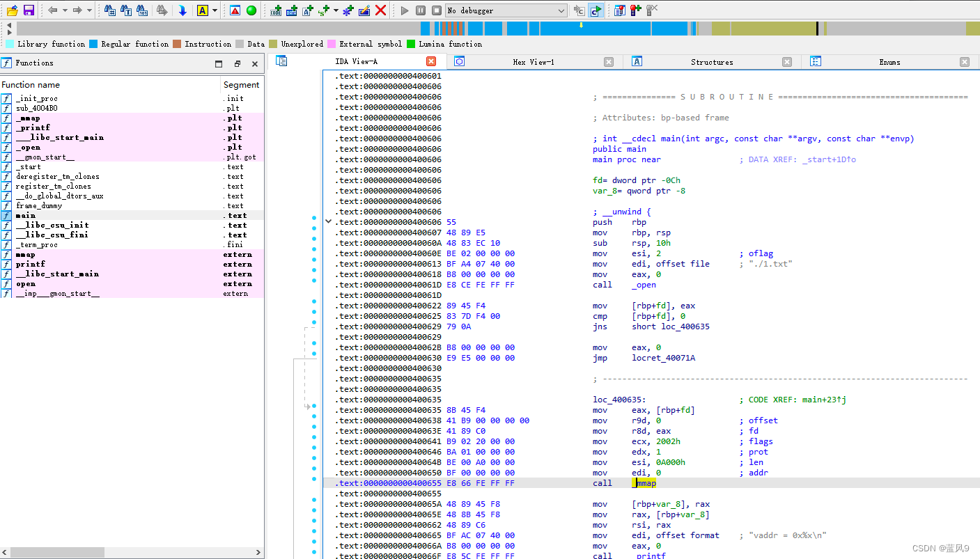Viewport: 980px width, 559px height.
Task: Open the 'No debugger' selection combo box
Action: (506, 10)
